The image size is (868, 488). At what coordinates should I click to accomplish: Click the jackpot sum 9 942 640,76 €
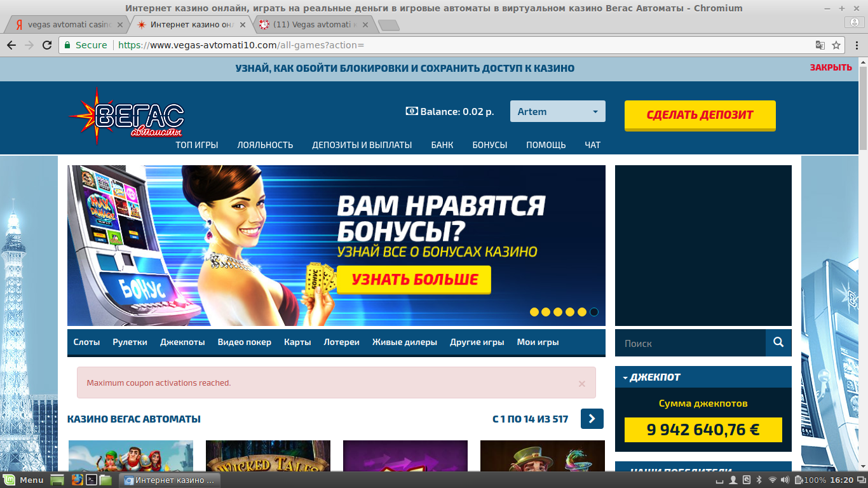pos(703,430)
